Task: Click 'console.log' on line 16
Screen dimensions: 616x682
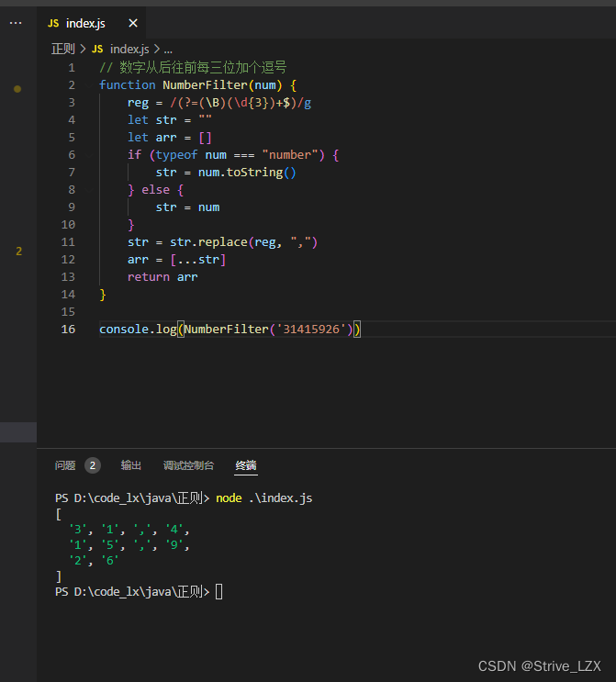Action: point(138,330)
